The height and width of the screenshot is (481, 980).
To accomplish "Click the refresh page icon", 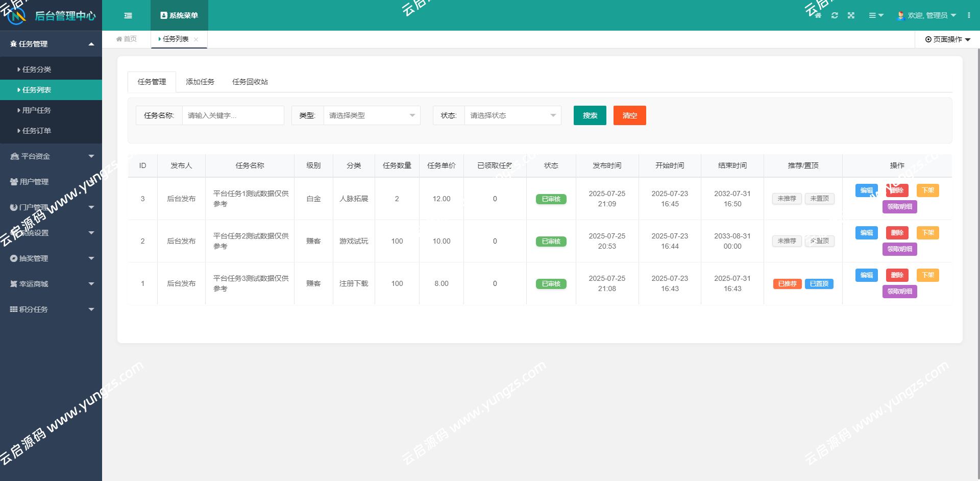I will (x=835, y=15).
